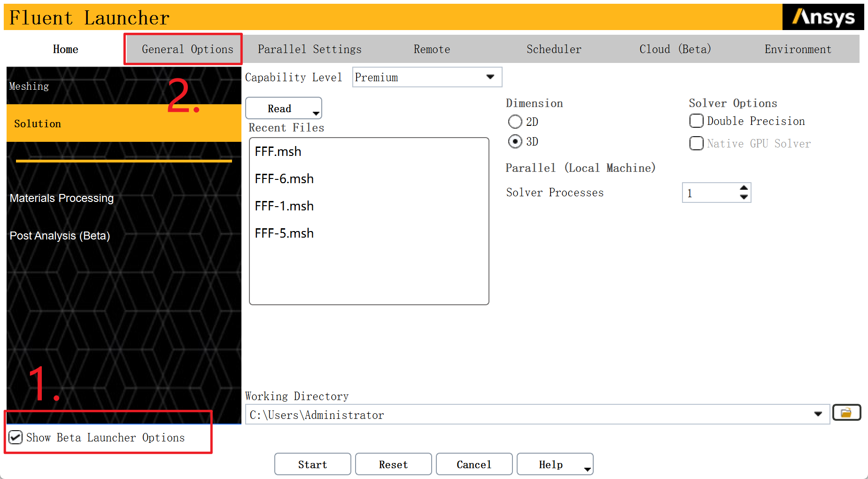Switch to the Environment tab
Viewport: 868px width, 479px height.
click(798, 49)
